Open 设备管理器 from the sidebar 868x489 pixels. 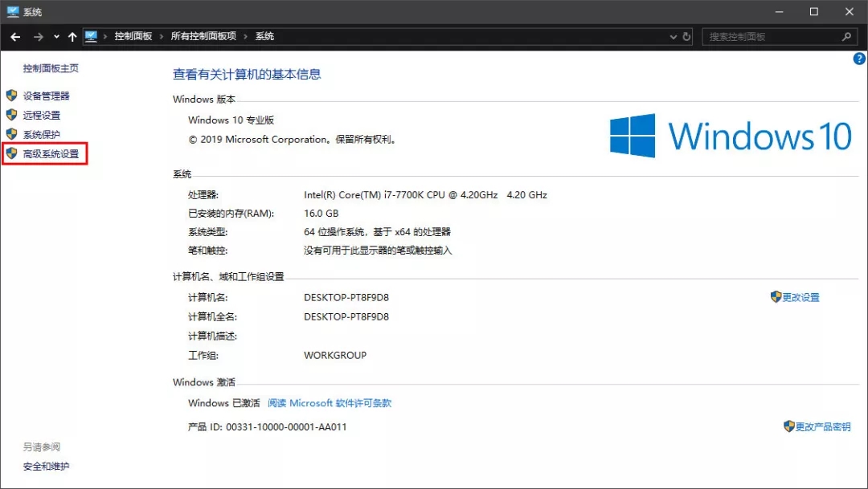pyautogui.click(x=48, y=95)
